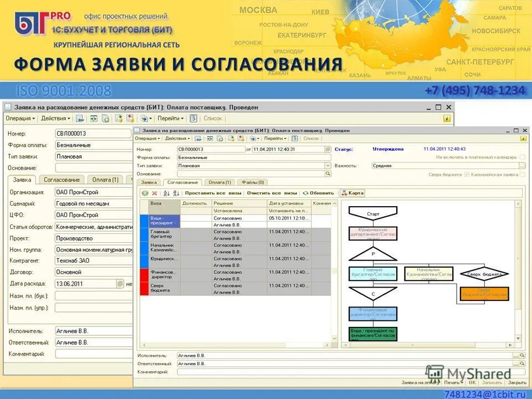This screenshot has width=532, height=399.
Task: Open Перейти menu in front window
Action: click(275, 139)
